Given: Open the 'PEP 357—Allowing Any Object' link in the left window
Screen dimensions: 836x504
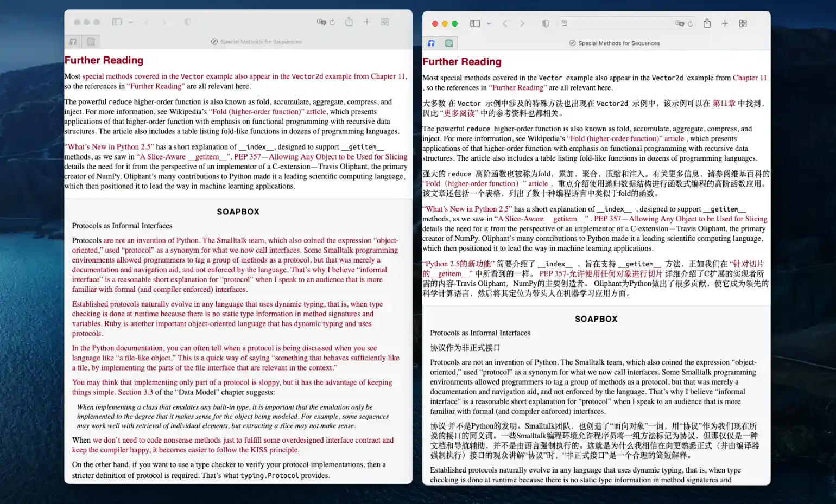Looking at the screenshot, I should (x=320, y=157).
